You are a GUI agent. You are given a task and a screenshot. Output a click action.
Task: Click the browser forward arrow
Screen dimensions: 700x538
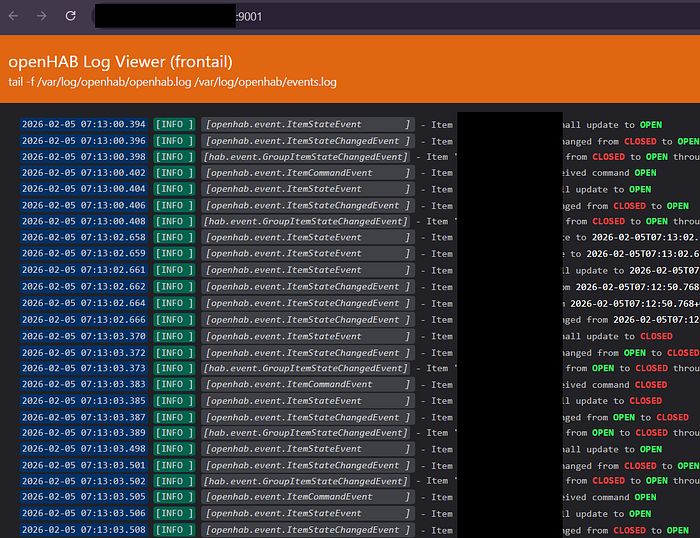point(42,16)
